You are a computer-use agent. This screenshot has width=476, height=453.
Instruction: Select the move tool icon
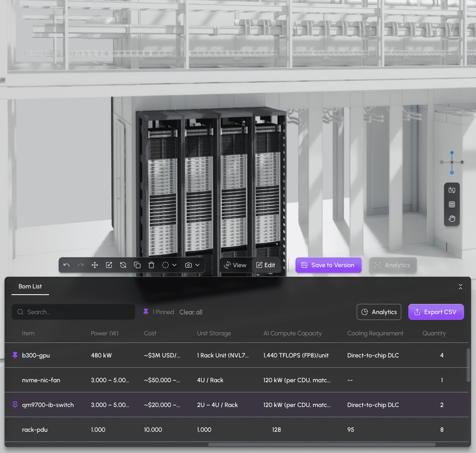[x=95, y=265]
